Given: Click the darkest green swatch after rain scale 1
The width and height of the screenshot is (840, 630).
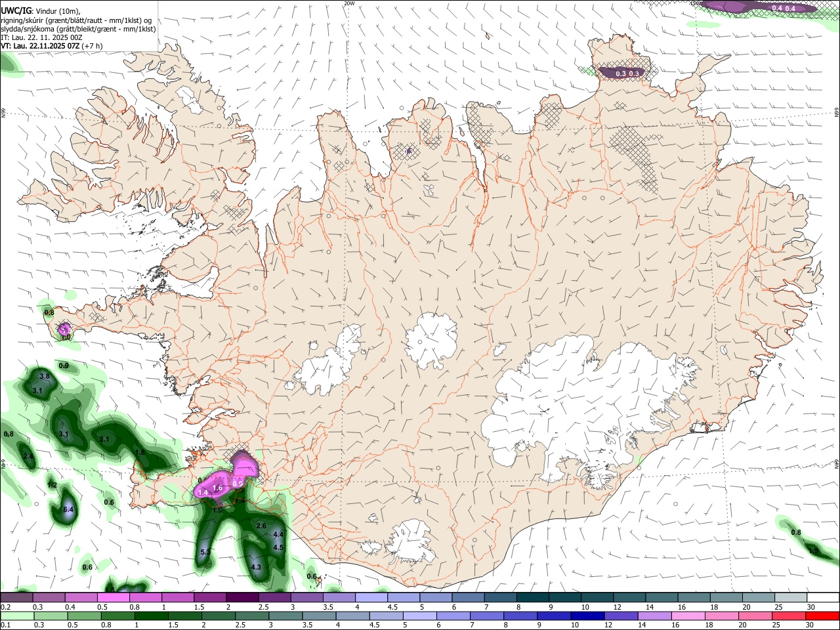Looking at the screenshot, I should (151, 616).
